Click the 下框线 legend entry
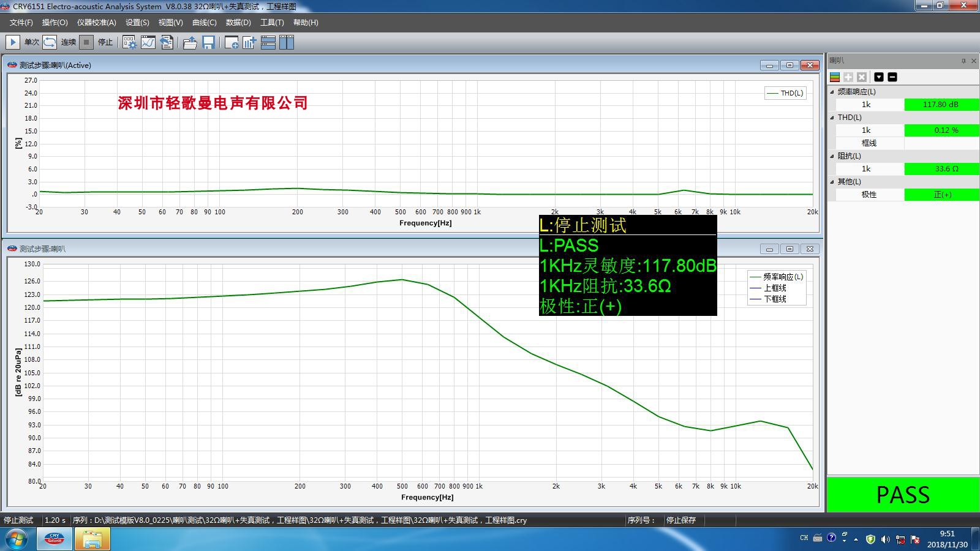 [768, 299]
